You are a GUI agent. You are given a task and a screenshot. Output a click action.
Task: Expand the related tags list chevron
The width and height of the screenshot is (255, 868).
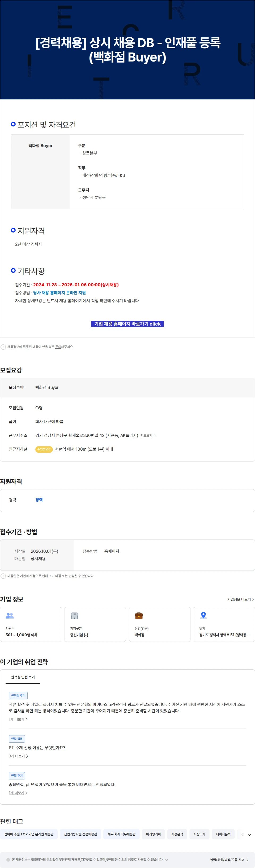249,835
